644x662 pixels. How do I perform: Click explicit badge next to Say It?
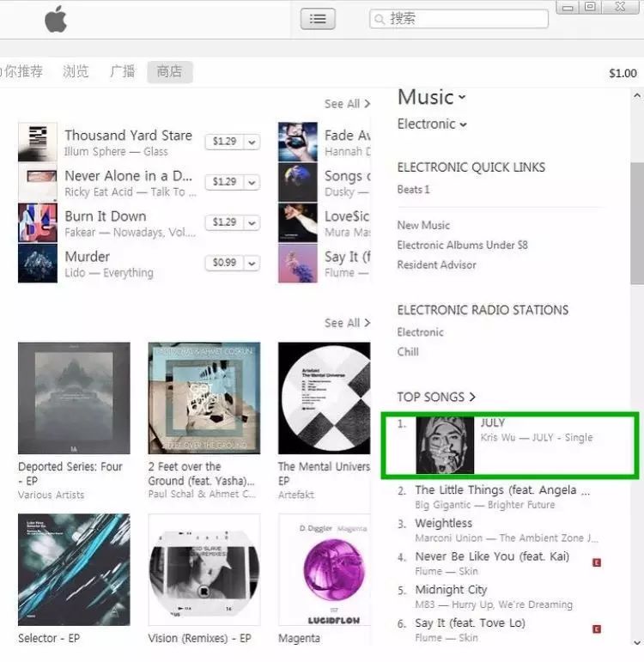[596, 629]
